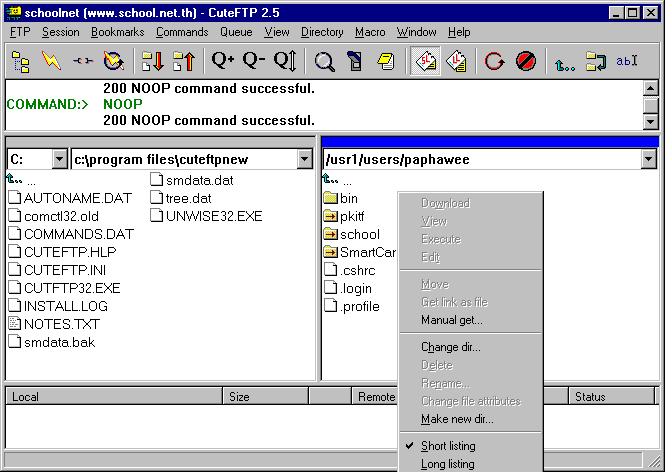Viewport: 665px width, 472px height.
Task: Open the FTP menu
Action: [x=20, y=32]
